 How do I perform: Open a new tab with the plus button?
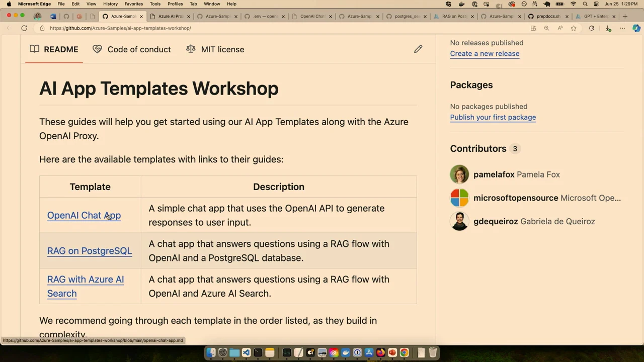[x=625, y=16]
